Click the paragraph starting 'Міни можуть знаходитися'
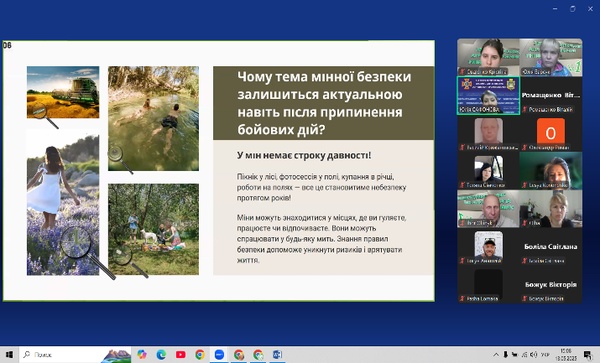600x363 pixels. pos(321,239)
